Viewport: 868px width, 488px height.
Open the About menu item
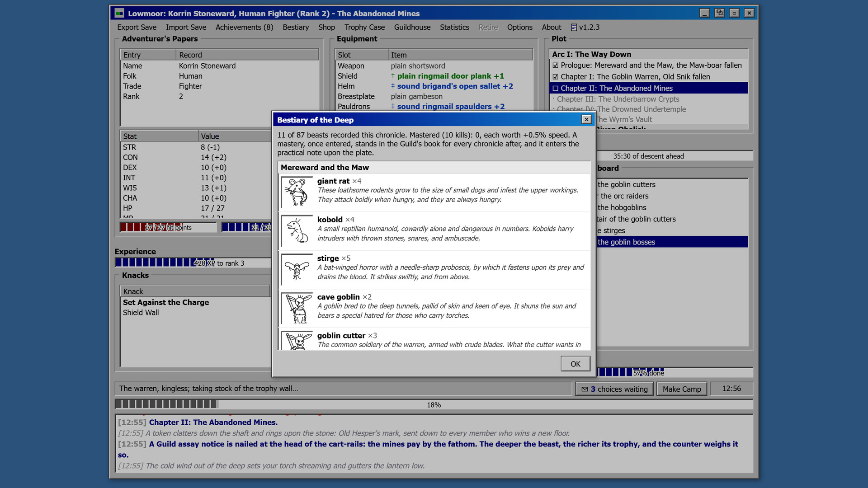click(x=552, y=27)
